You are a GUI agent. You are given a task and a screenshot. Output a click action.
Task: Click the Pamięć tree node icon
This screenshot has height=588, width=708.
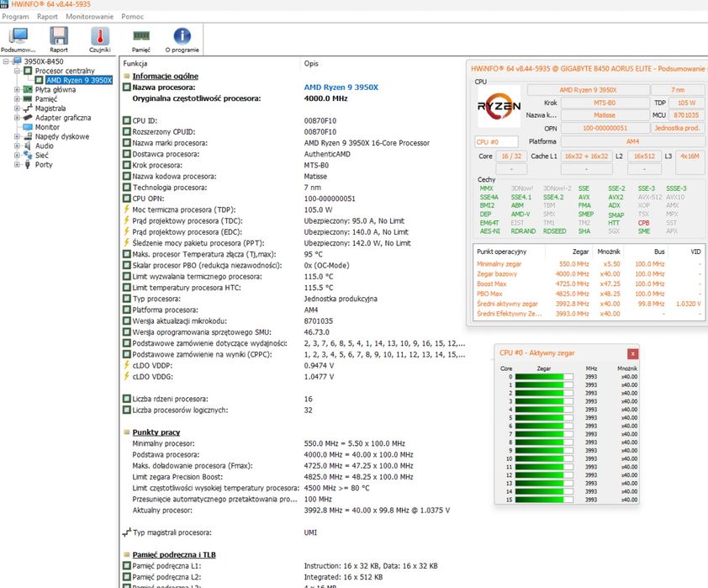click(28, 99)
